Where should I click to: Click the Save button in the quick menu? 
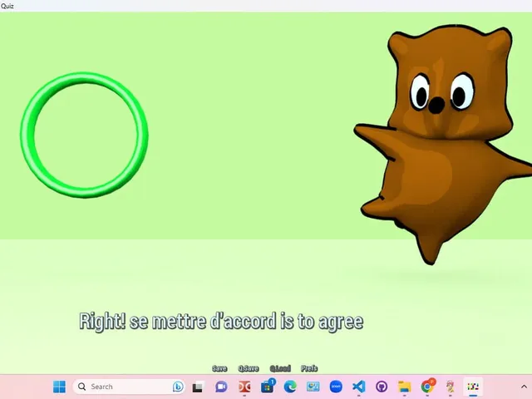pyautogui.click(x=219, y=368)
